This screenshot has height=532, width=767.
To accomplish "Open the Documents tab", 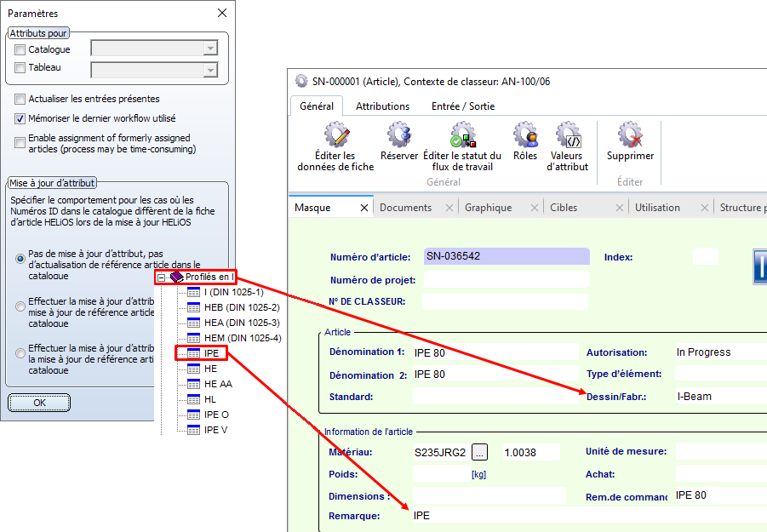I will pyautogui.click(x=405, y=208).
